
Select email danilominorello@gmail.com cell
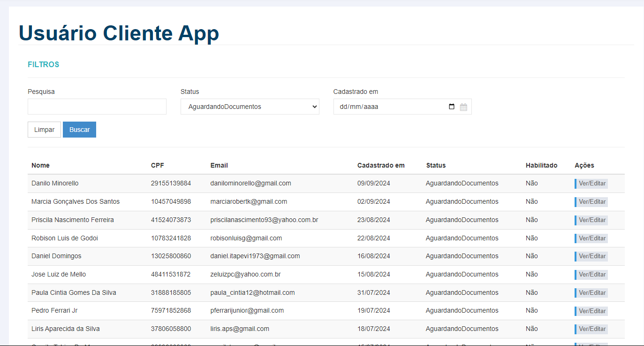250,183
